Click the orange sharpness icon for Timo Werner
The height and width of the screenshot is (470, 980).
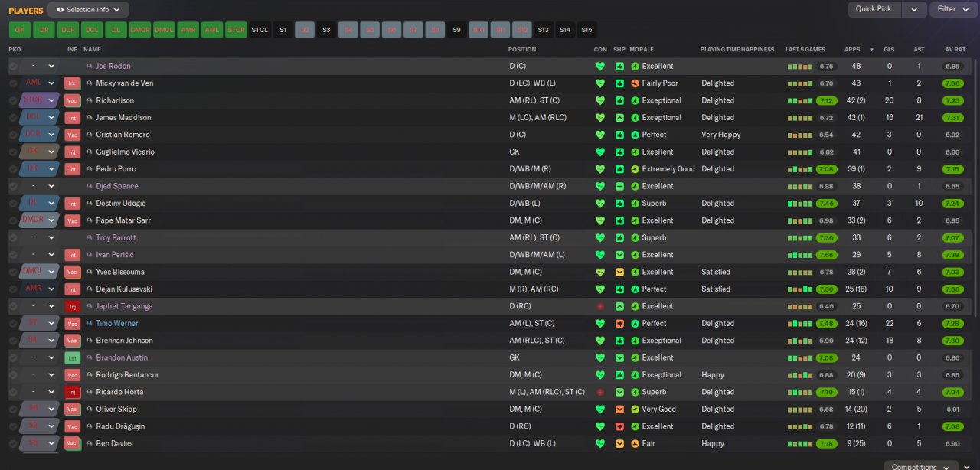[619, 323]
